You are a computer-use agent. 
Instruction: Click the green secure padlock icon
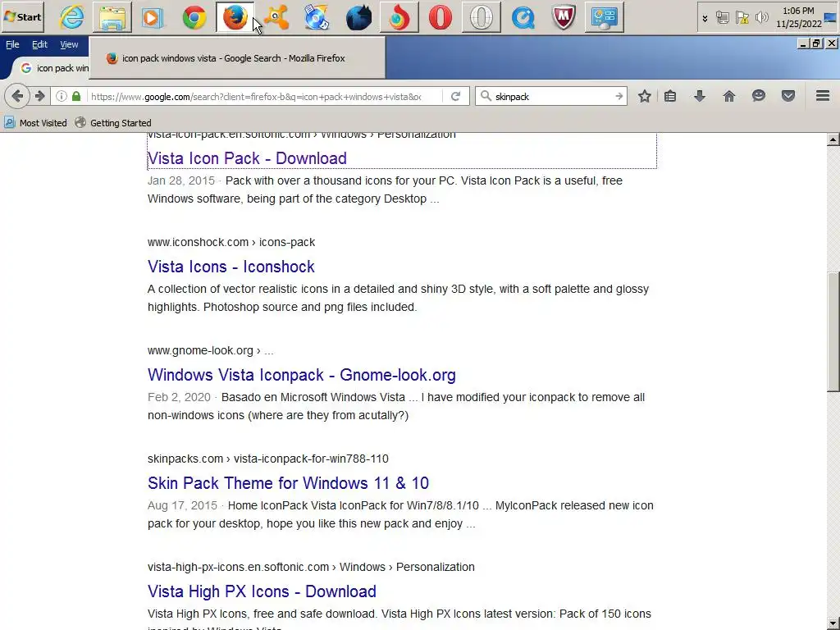pyautogui.click(x=76, y=97)
